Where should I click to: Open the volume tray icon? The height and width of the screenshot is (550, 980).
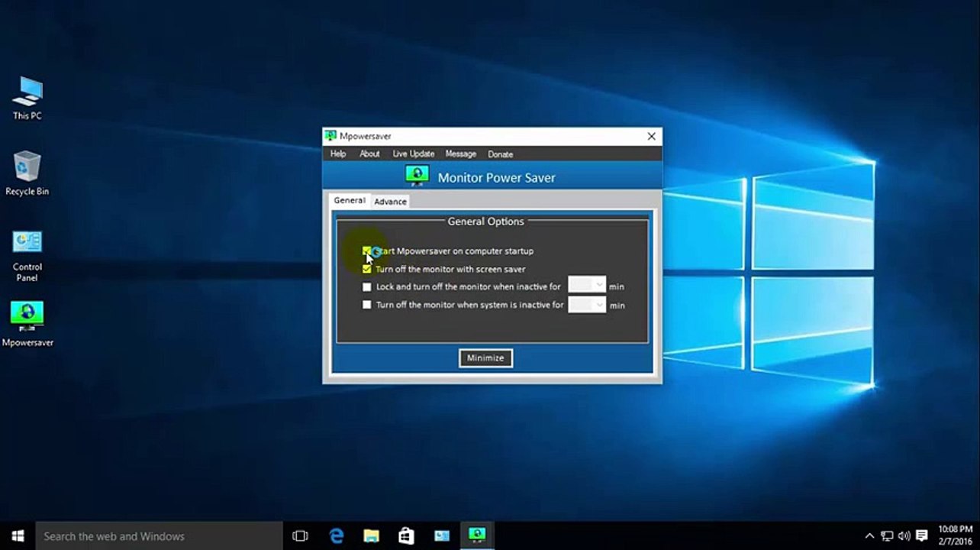(904, 536)
